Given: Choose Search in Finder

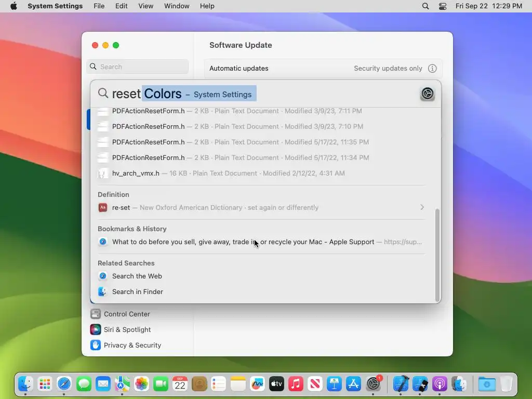Looking at the screenshot, I should click(x=261, y=292).
